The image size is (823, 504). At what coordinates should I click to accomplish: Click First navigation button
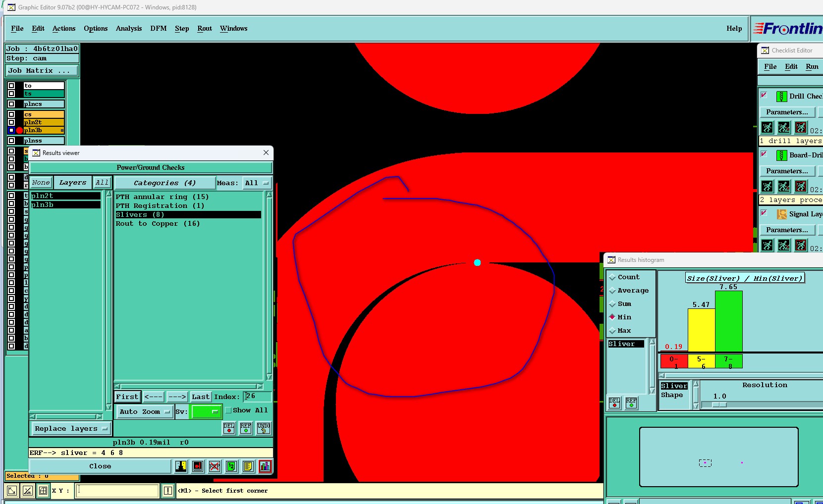point(127,397)
